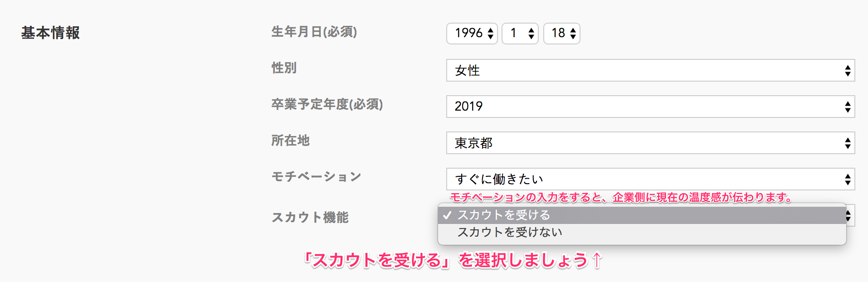Choose スカウトを受けない from the open list

(x=510, y=232)
